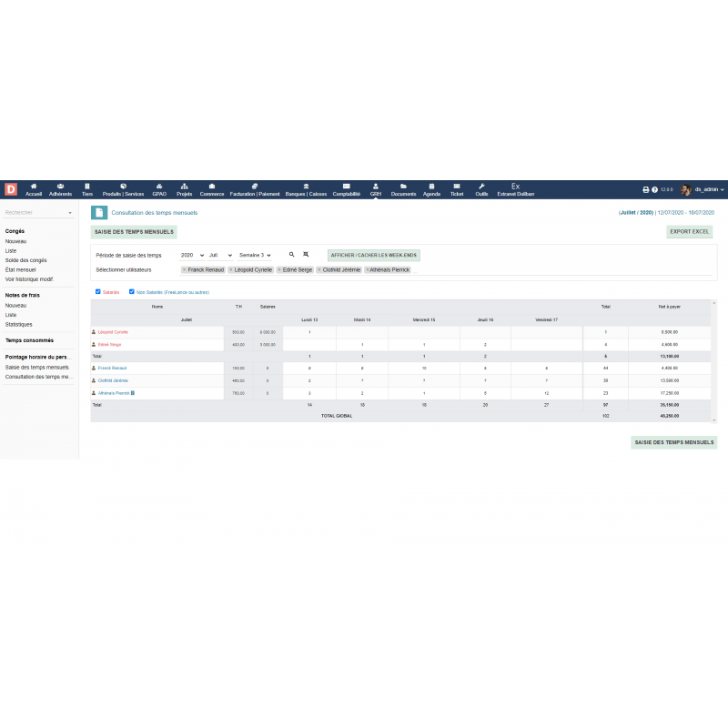
Task: Click the print icon in top bar
Action: (x=646, y=190)
